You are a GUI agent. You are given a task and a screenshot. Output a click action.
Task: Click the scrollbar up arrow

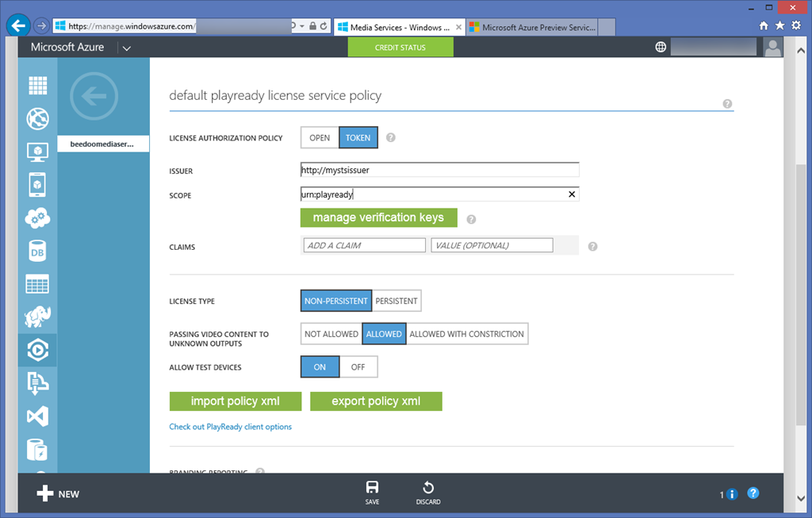click(801, 51)
